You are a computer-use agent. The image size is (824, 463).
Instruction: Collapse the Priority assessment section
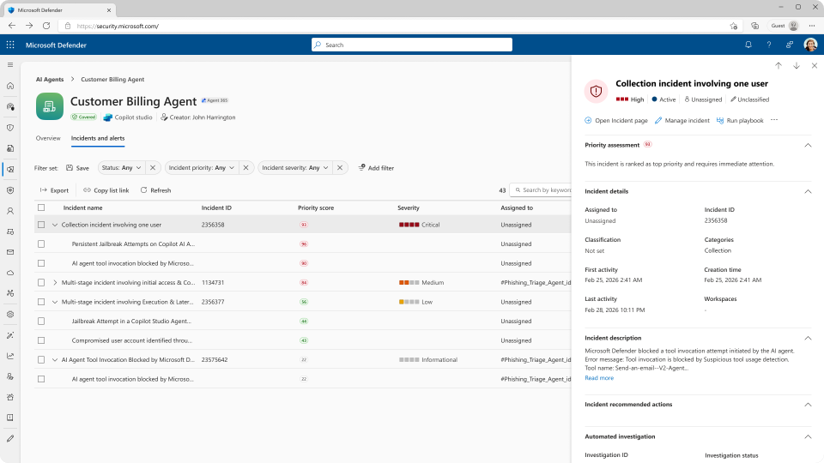point(808,145)
